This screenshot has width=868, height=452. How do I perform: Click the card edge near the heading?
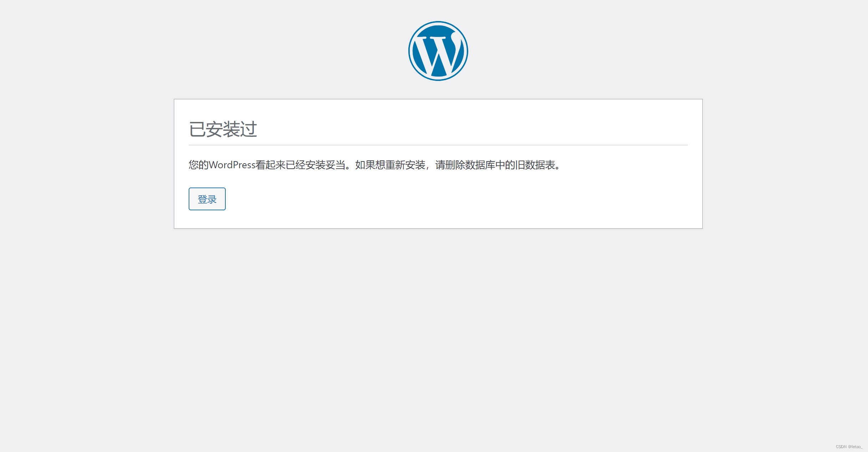tap(175, 129)
